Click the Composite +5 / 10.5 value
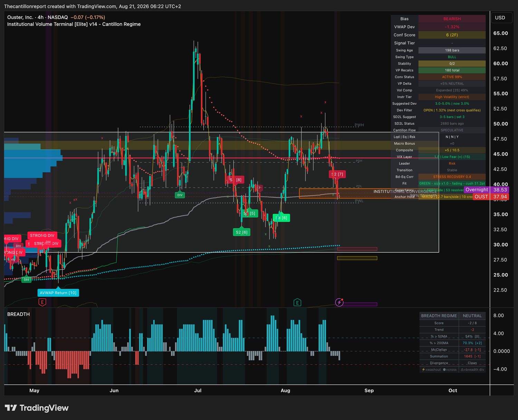 click(452, 150)
